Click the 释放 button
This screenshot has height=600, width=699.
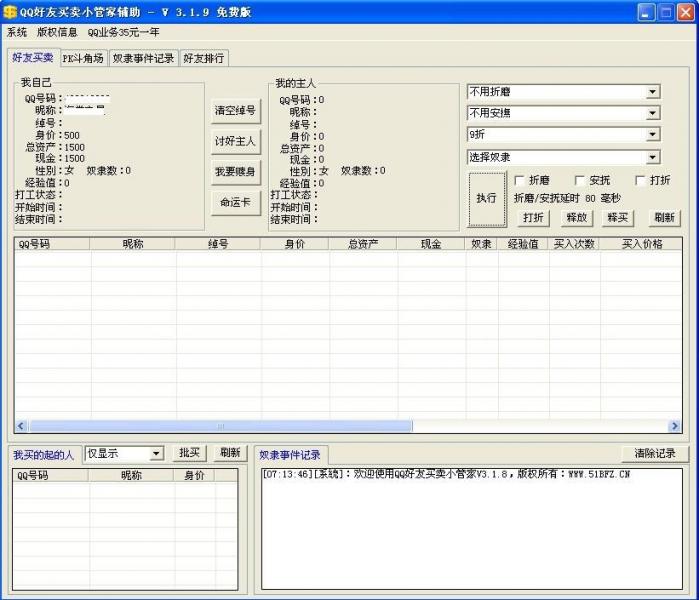[x=576, y=218]
